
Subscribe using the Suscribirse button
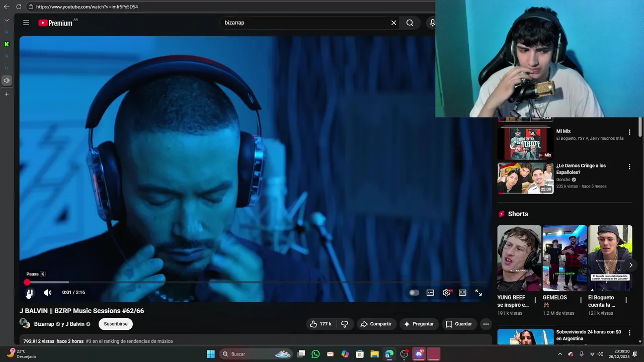pos(116,324)
